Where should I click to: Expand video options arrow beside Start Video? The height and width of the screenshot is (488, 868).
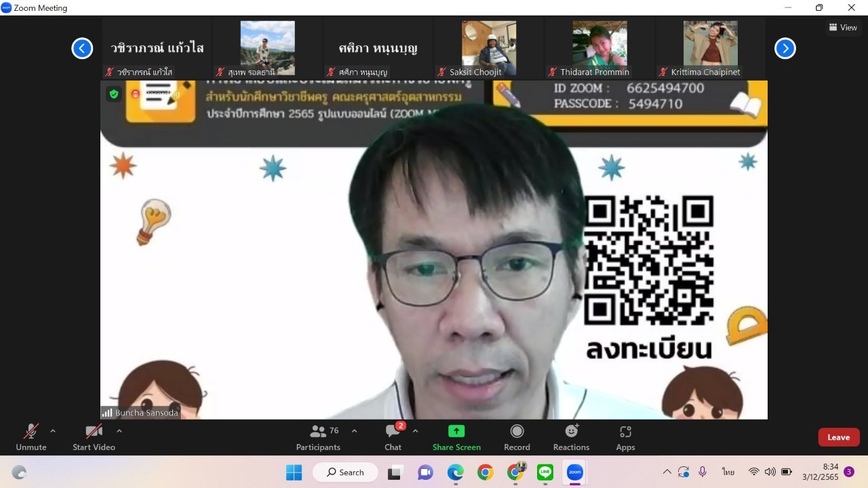119,431
